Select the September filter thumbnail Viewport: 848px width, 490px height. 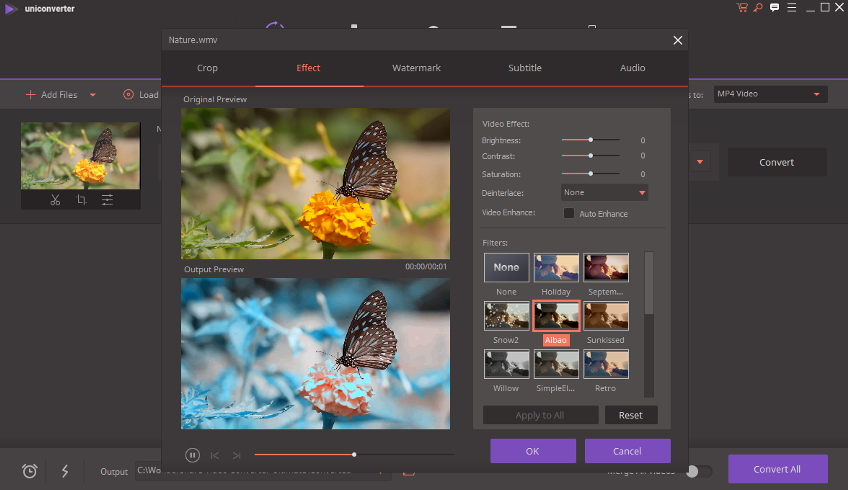606,268
